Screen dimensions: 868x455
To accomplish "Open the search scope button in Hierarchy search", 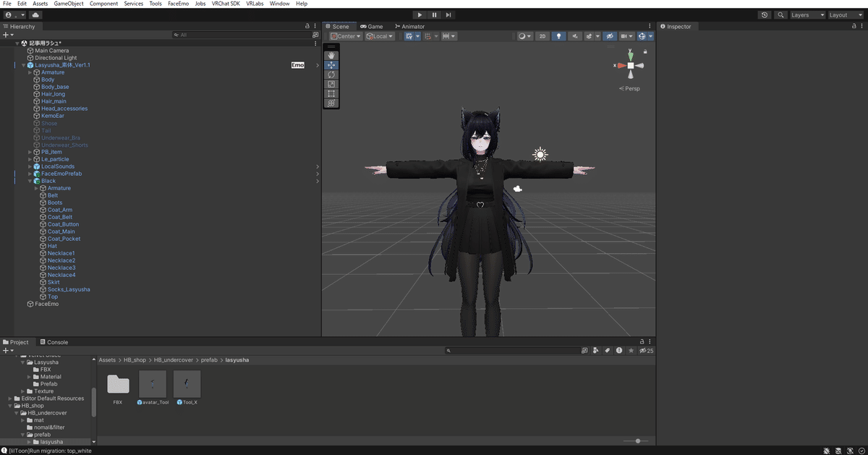I will pos(315,35).
